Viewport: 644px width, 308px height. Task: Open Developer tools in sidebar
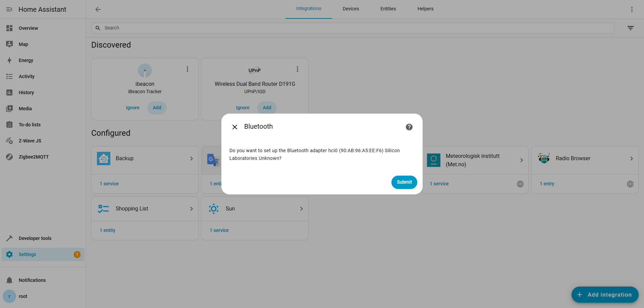tap(35, 238)
